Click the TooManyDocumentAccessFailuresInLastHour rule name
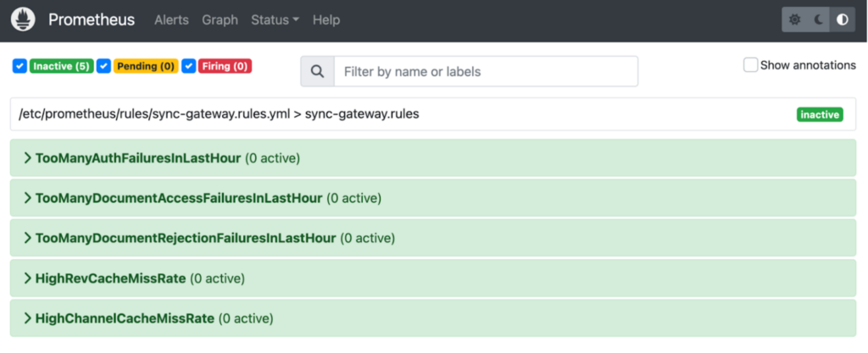The width and height of the screenshot is (868, 353). click(x=179, y=198)
